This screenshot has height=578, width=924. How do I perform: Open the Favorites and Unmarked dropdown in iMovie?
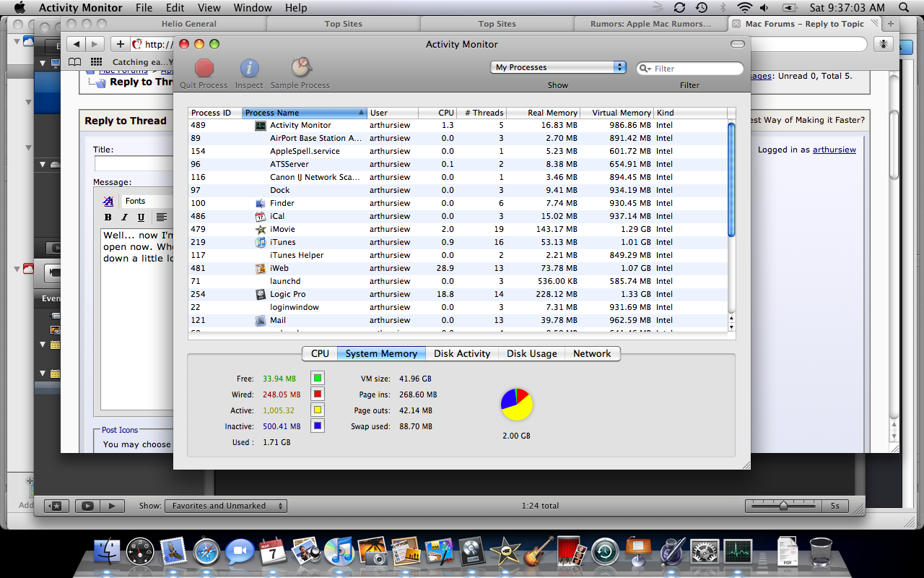point(225,506)
